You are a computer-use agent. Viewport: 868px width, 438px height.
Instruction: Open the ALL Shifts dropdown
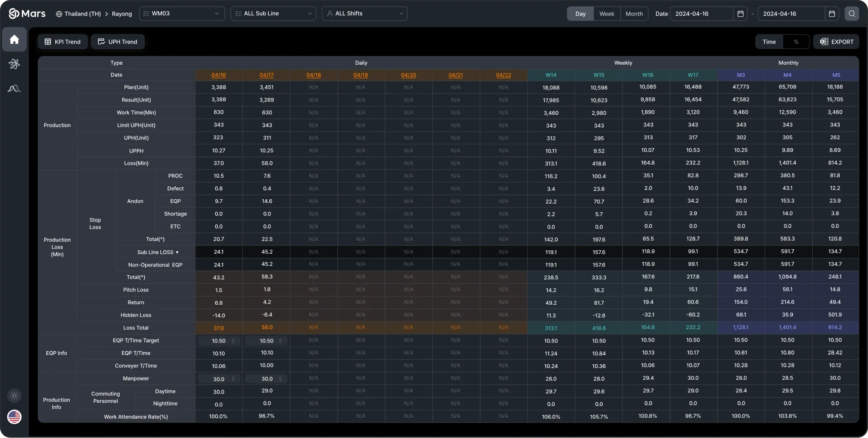[364, 14]
